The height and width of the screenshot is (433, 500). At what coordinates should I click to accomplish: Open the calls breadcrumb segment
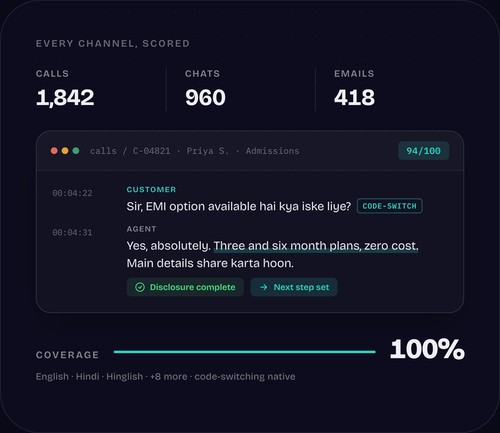pos(103,151)
